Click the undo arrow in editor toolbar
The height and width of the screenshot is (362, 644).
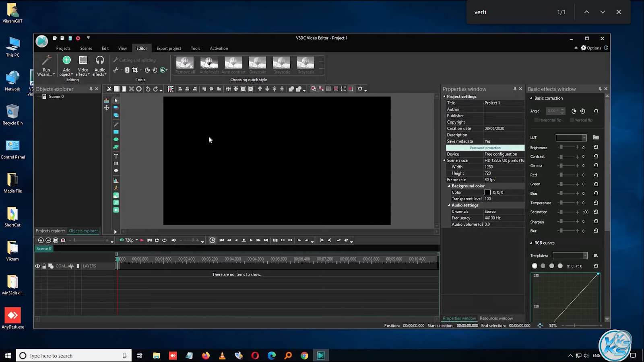[x=148, y=89]
